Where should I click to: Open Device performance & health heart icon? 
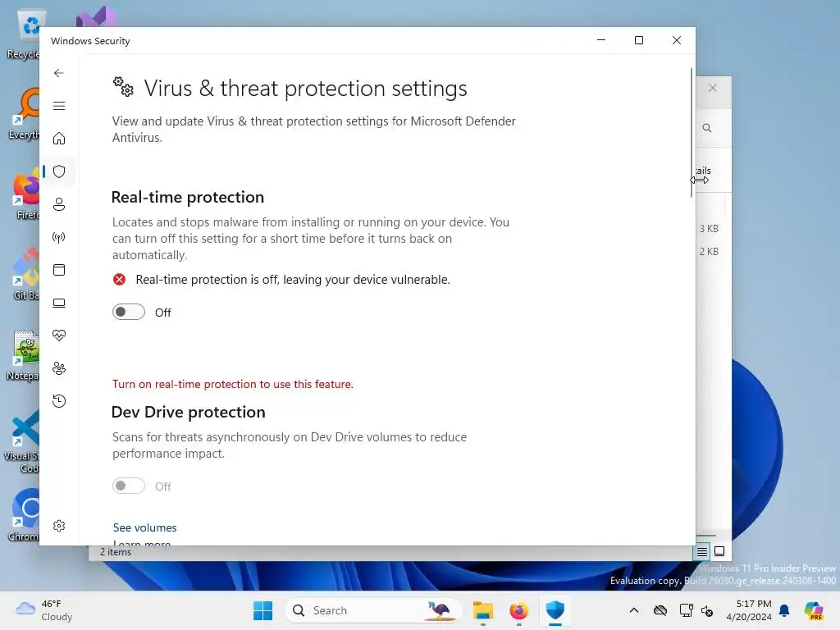point(59,336)
